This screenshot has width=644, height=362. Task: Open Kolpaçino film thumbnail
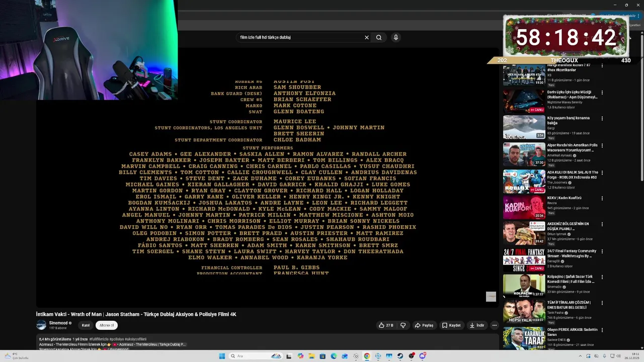pyautogui.click(x=524, y=286)
